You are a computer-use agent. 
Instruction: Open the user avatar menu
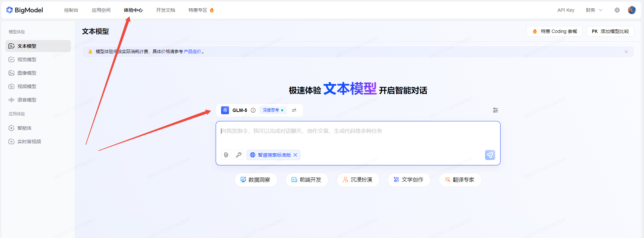pos(632,10)
